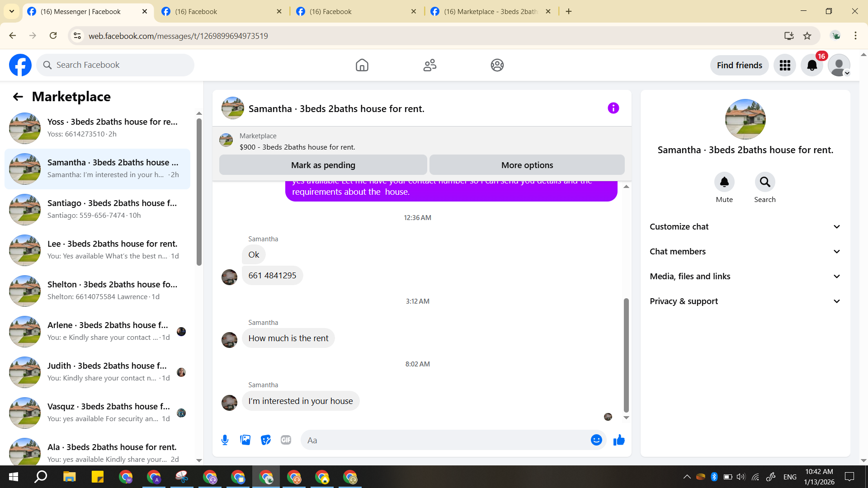Send a thumbs up like
The width and height of the screenshot is (868, 488).
(619, 440)
